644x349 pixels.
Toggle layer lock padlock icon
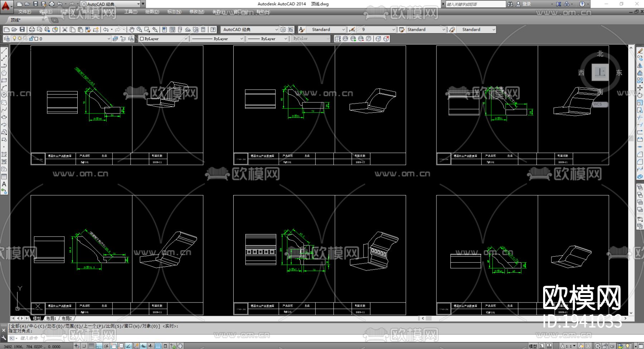tap(31, 39)
